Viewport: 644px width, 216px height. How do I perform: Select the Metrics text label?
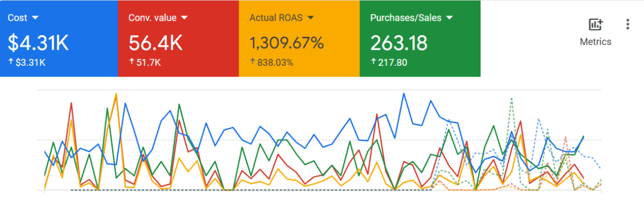click(x=595, y=42)
